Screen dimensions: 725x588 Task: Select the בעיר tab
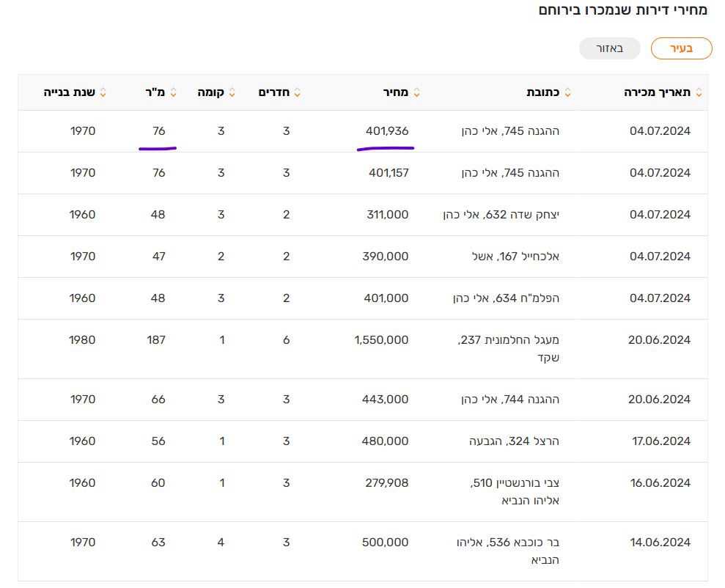[x=682, y=48]
